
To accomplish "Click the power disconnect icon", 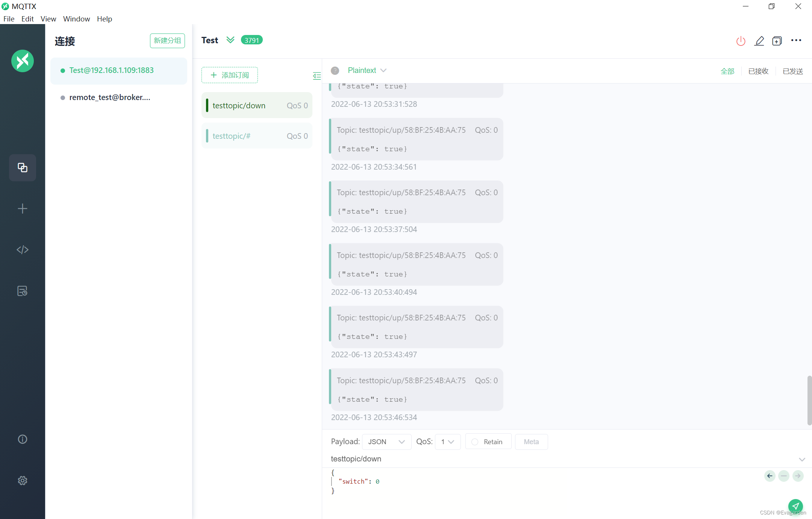I will click(x=741, y=41).
